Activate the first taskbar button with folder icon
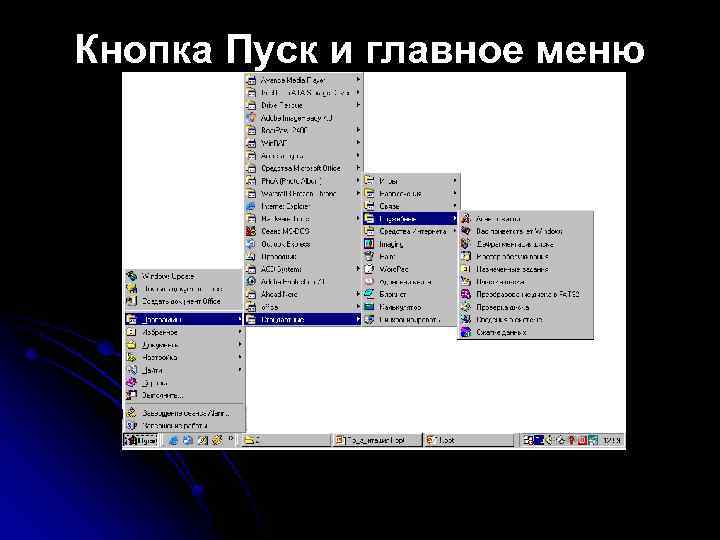The width and height of the screenshot is (720, 540). (286, 440)
